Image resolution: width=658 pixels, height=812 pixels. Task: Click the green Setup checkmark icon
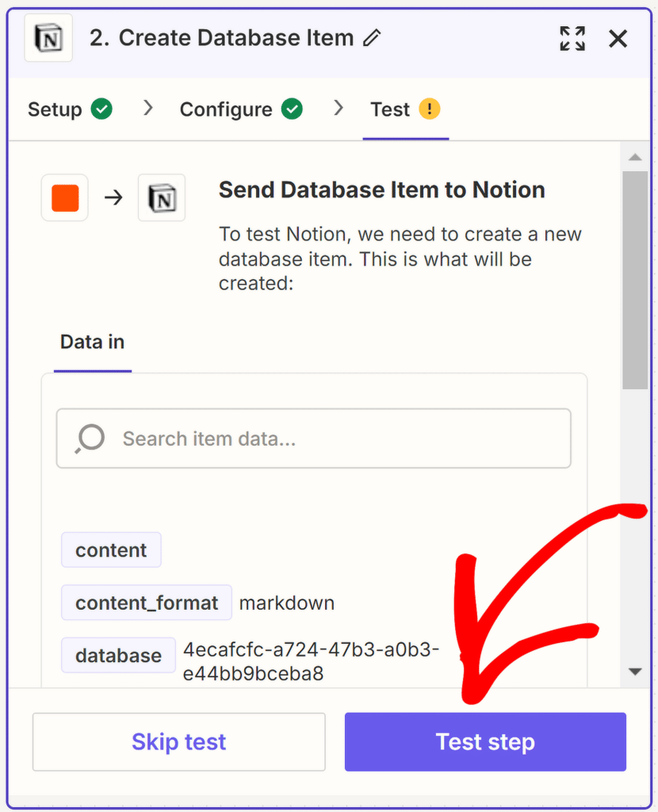pyautogui.click(x=101, y=109)
